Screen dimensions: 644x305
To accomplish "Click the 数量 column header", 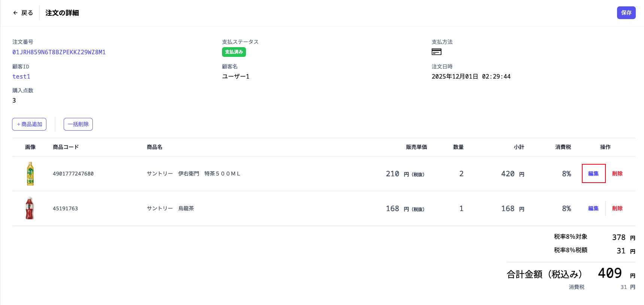I will pyautogui.click(x=458, y=147).
